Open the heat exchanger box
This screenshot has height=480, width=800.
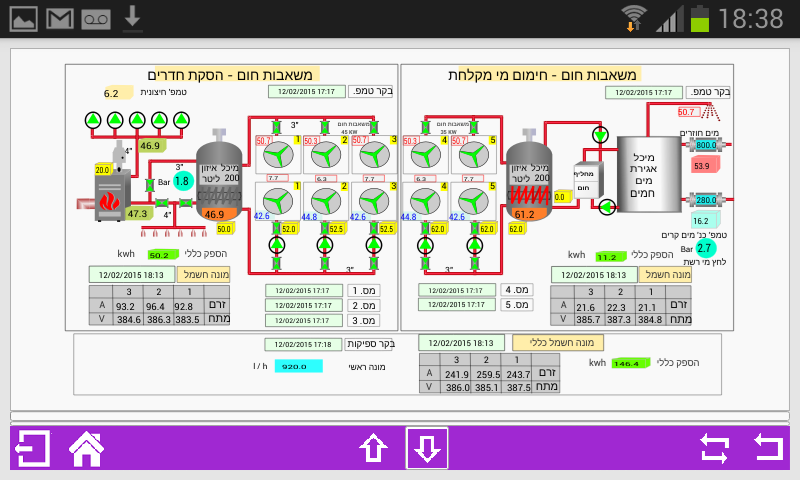[588, 181]
